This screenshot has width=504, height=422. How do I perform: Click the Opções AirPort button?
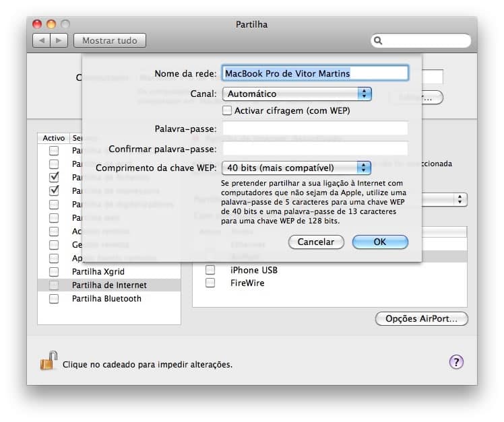point(421,318)
